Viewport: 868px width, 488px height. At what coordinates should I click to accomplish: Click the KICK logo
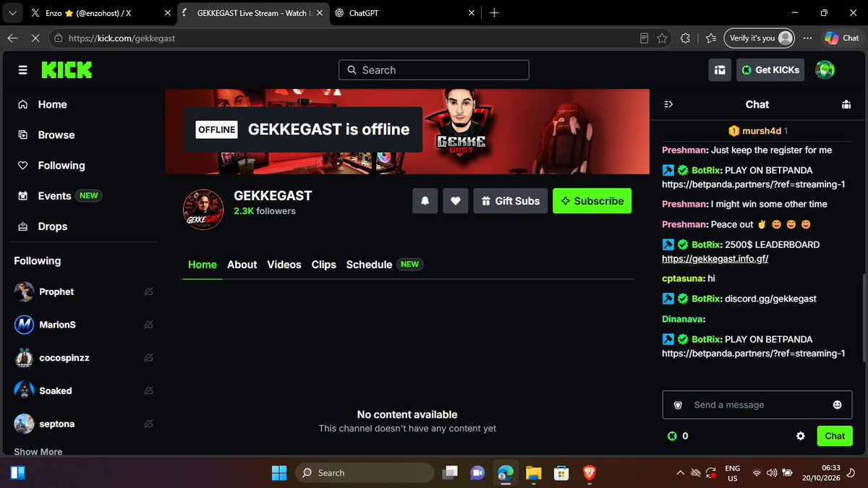(x=67, y=70)
